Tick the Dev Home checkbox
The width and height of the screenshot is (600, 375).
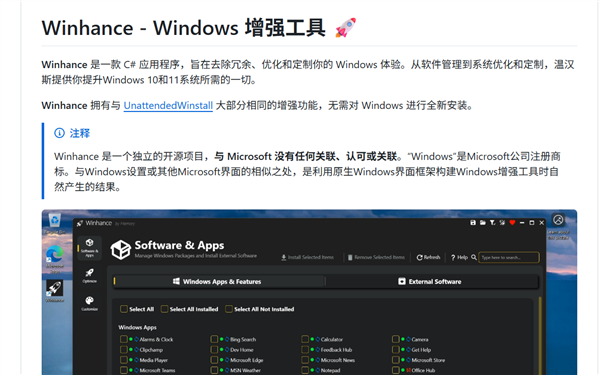pos(214,349)
